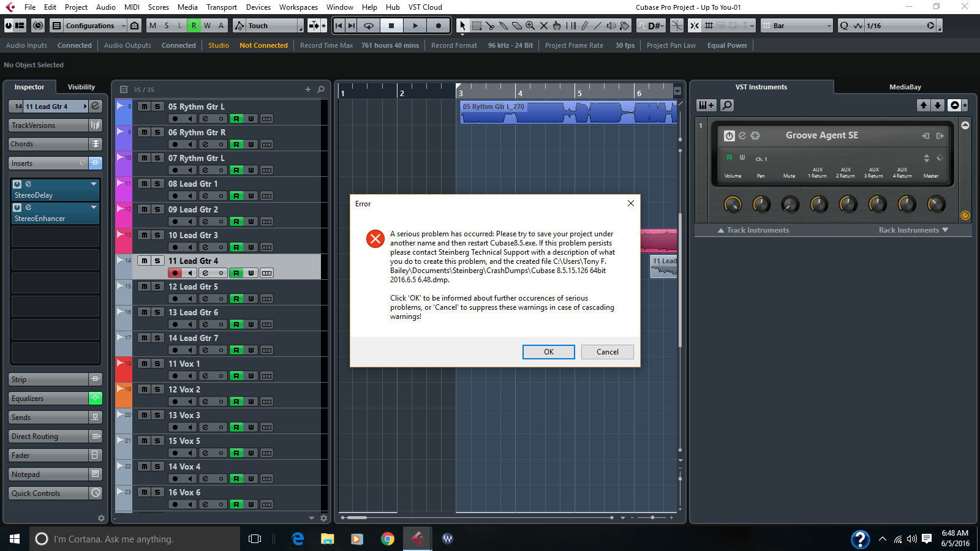Select the Range Selection tool
The height and width of the screenshot is (551, 980).
(477, 26)
